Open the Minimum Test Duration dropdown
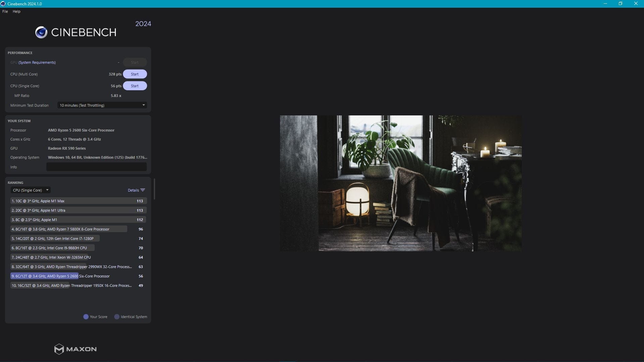 102,105
